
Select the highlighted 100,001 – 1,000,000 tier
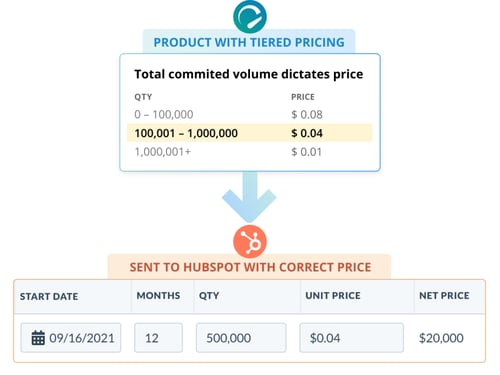[x=249, y=133]
